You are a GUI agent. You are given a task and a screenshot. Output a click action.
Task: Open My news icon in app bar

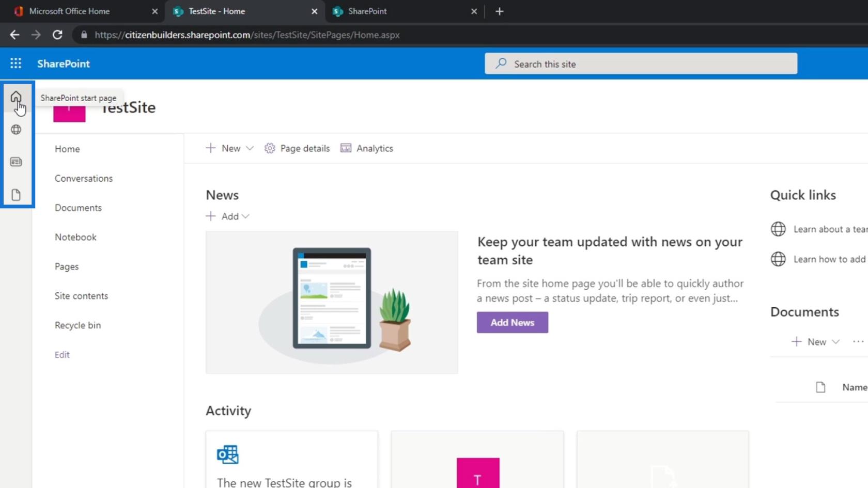pyautogui.click(x=16, y=162)
